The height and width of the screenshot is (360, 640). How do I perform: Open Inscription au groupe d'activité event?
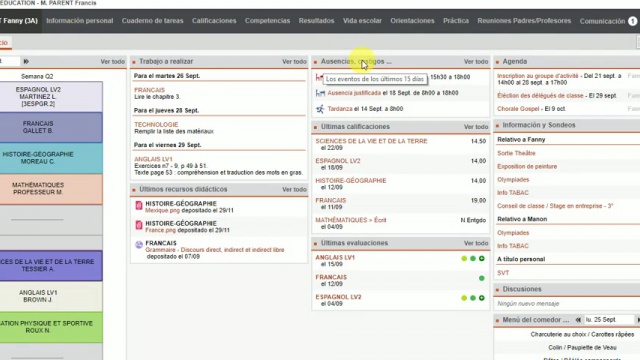[538, 76]
